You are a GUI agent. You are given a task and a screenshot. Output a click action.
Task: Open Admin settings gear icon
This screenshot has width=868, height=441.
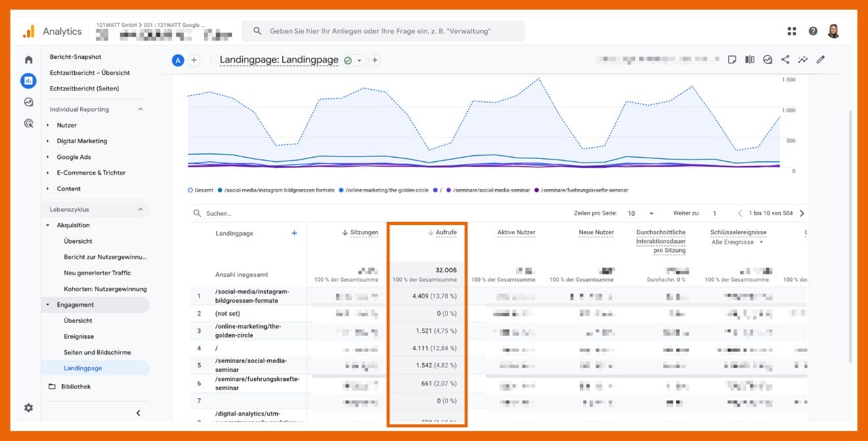[x=28, y=408]
